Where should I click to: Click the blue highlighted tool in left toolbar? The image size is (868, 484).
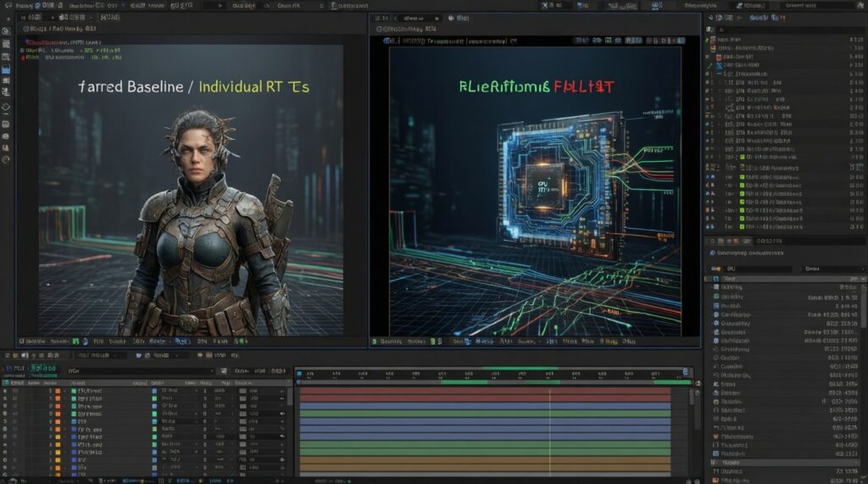[6, 69]
